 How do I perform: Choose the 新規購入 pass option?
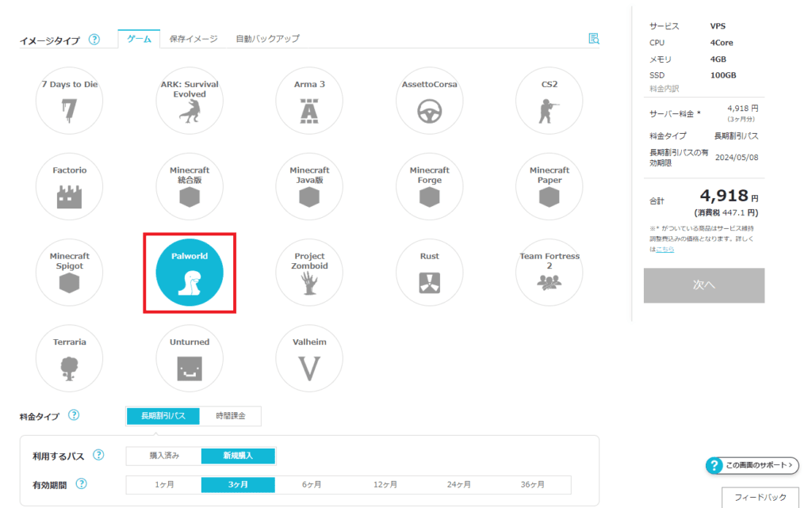coord(238,456)
